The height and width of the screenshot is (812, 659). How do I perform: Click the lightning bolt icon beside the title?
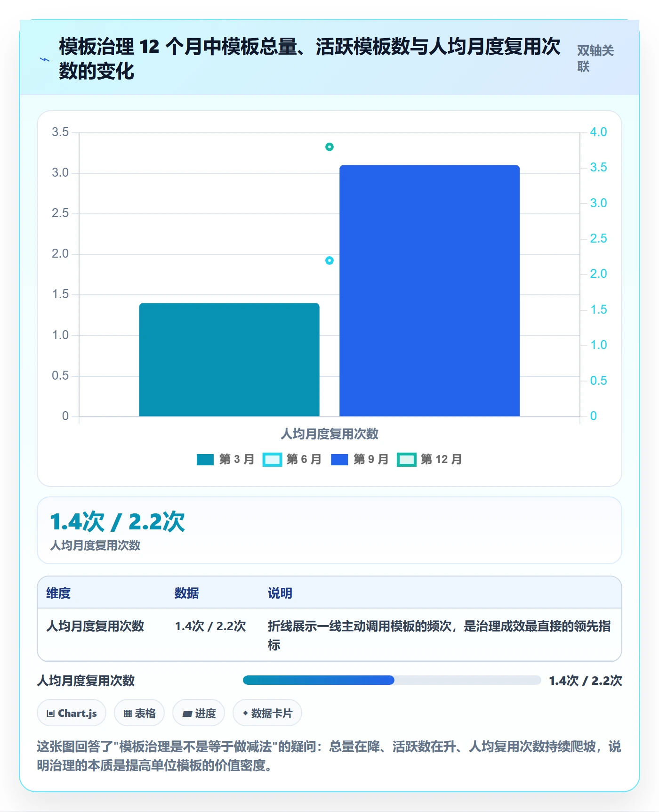point(45,59)
